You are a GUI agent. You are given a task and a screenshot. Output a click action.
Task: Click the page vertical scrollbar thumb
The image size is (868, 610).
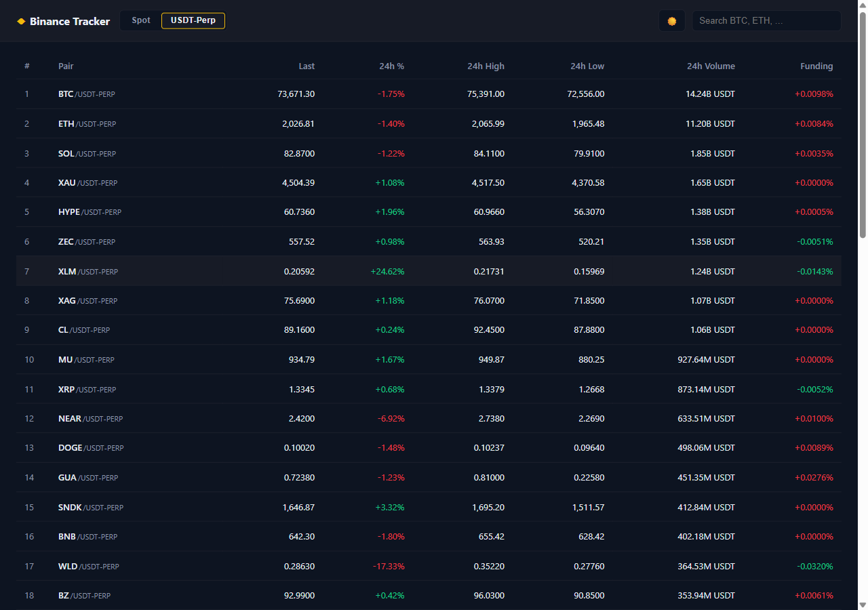point(863,125)
